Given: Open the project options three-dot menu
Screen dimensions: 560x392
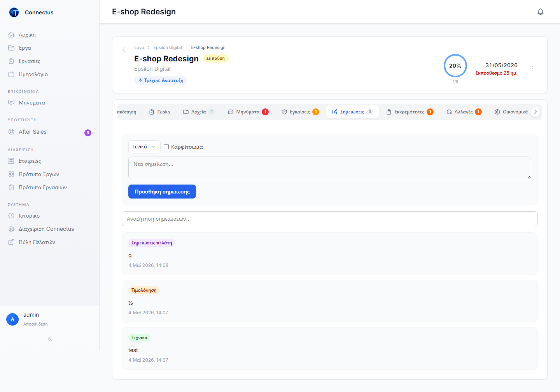Looking at the screenshot, I should coord(532,69).
